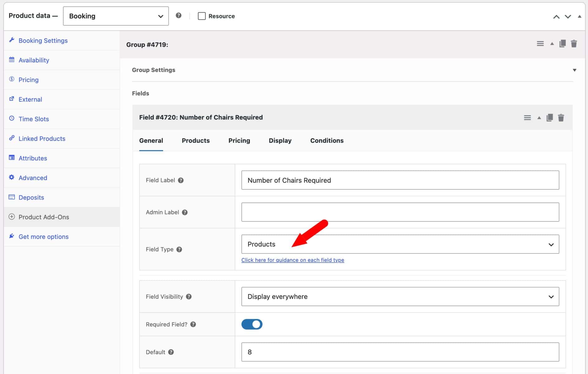This screenshot has height=374, width=588.
Task: Click the Group #4719 header title
Action: point(147,45)
